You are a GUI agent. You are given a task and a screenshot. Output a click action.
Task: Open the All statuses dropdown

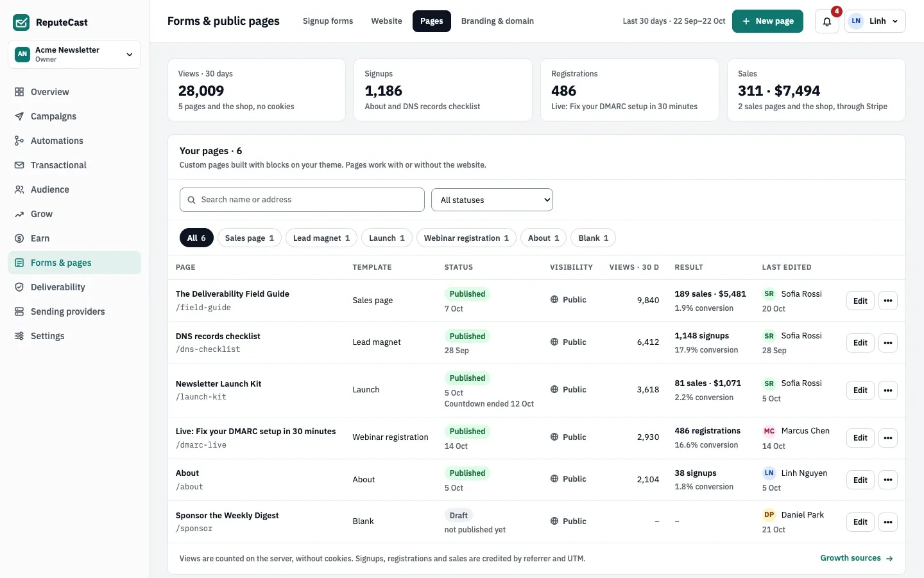point(492,200)
